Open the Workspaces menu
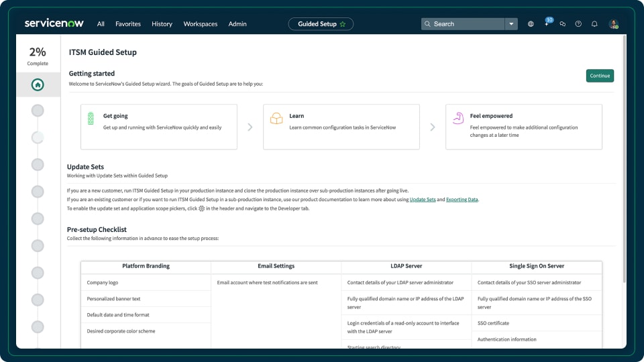 point(200,24)
